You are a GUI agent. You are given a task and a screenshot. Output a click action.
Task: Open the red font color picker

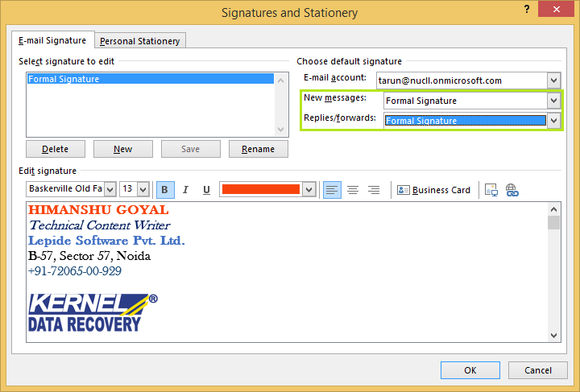pos(308,190)
